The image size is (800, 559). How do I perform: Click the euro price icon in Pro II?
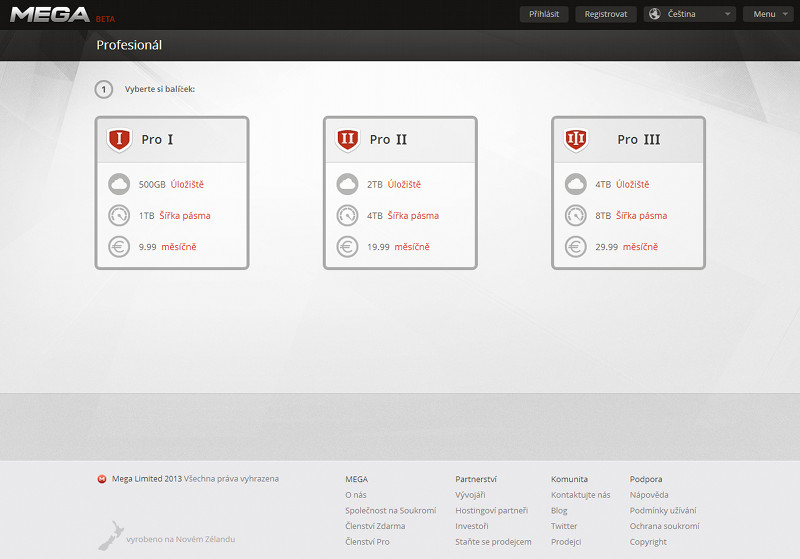347,247
